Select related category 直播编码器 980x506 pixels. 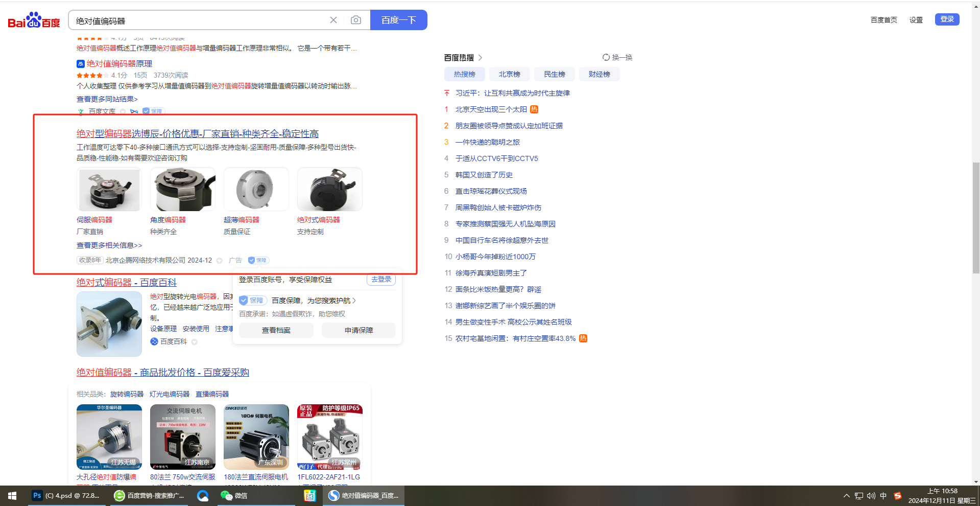(212, 394)
